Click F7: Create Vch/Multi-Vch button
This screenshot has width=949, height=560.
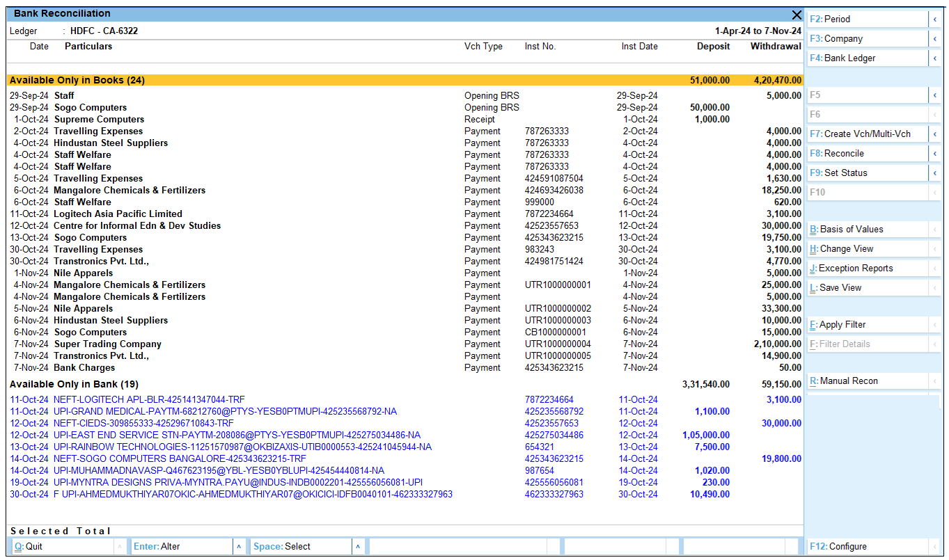point(868,134)
